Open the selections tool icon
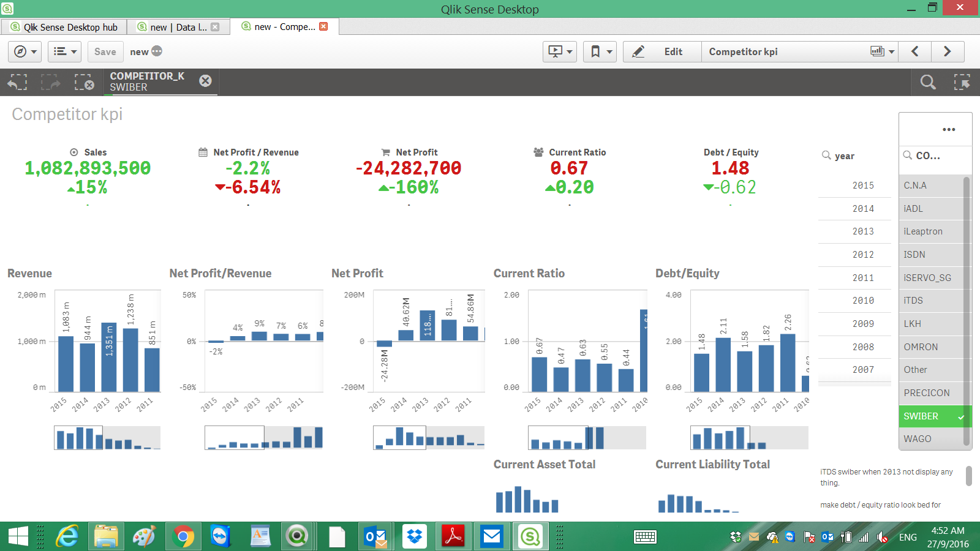This screenshot has height=551, width=980. click(x=962, y=82)
